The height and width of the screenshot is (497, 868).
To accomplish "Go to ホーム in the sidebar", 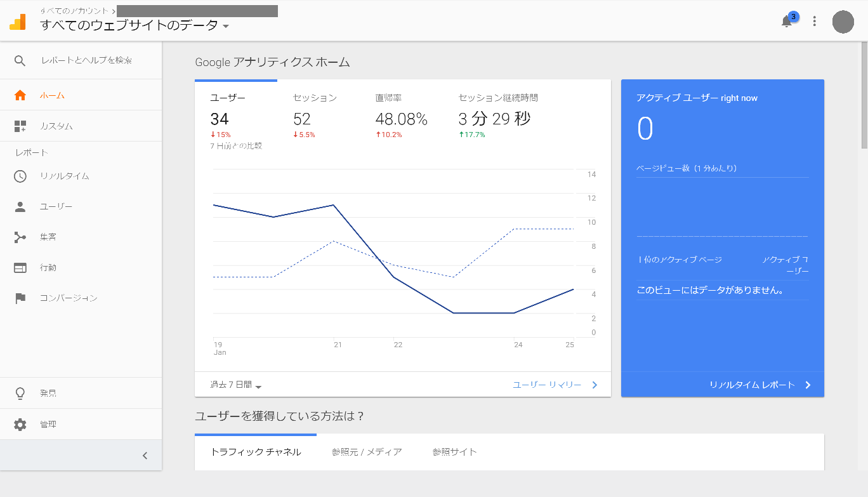I will click(x=81, y=95).
